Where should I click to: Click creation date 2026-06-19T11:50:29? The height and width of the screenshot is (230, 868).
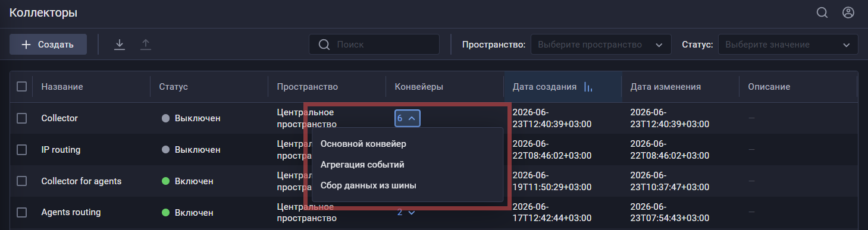pos(552,181)
